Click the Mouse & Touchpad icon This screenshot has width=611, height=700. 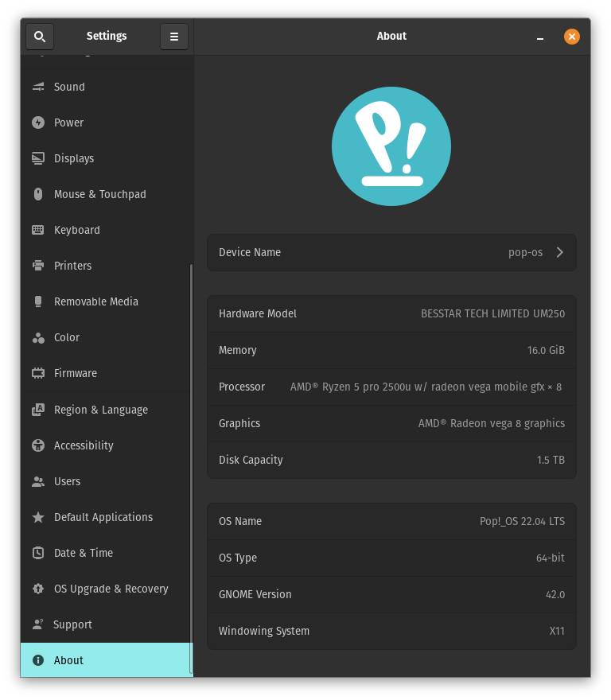38,194
